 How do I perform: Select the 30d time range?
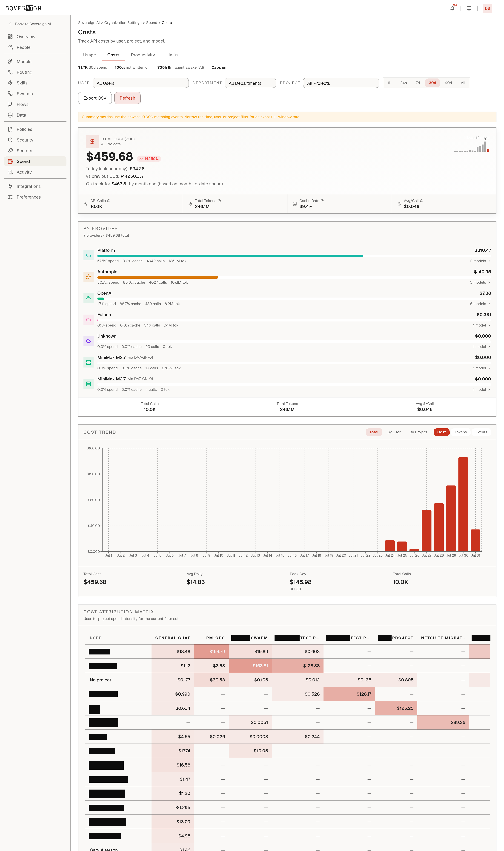coord(432,83)
